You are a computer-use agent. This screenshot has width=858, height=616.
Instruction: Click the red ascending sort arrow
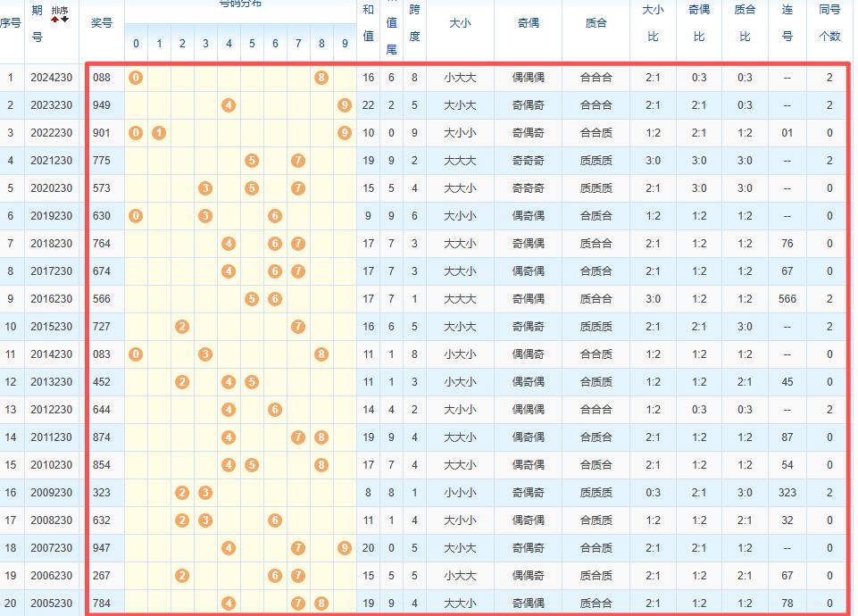point(55,19)
